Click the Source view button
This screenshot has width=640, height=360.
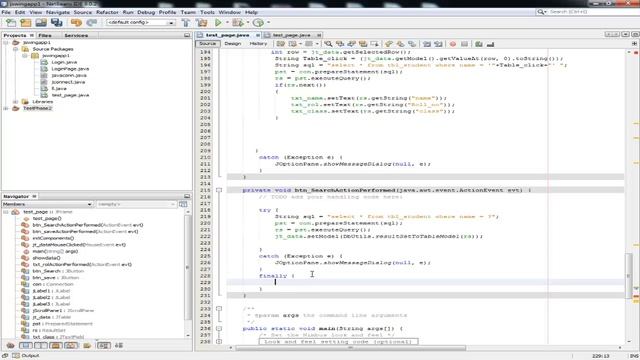(208, 44)
